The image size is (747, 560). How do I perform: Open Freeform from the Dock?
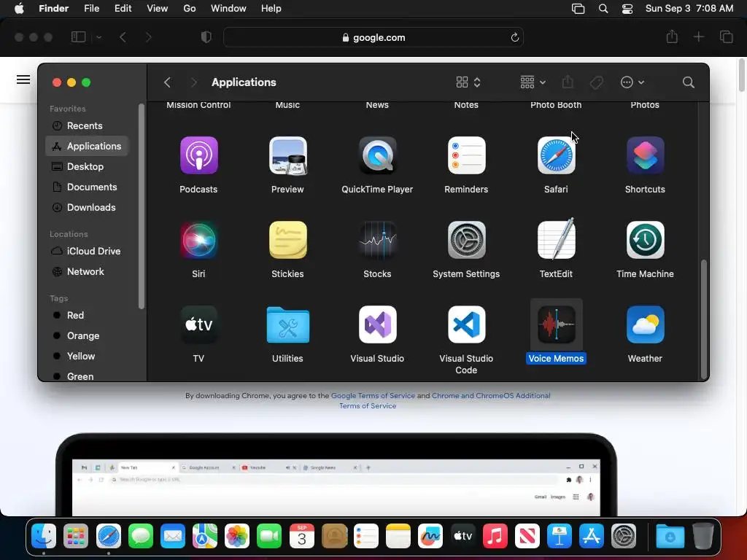[x=430, y=537]
